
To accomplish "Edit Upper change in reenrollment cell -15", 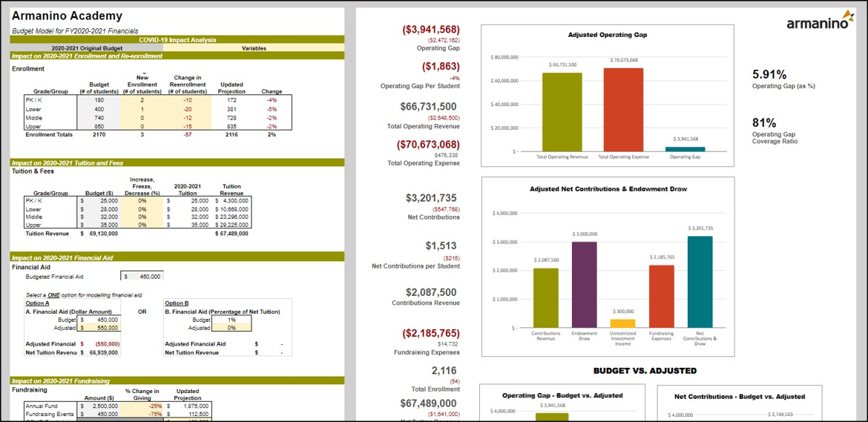I will tap(187, 127).
